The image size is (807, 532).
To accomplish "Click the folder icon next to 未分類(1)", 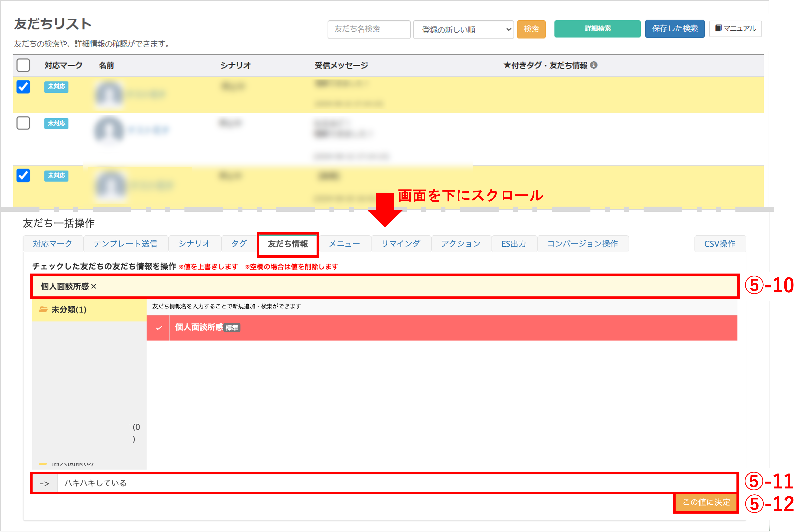I will pos(43,309).
